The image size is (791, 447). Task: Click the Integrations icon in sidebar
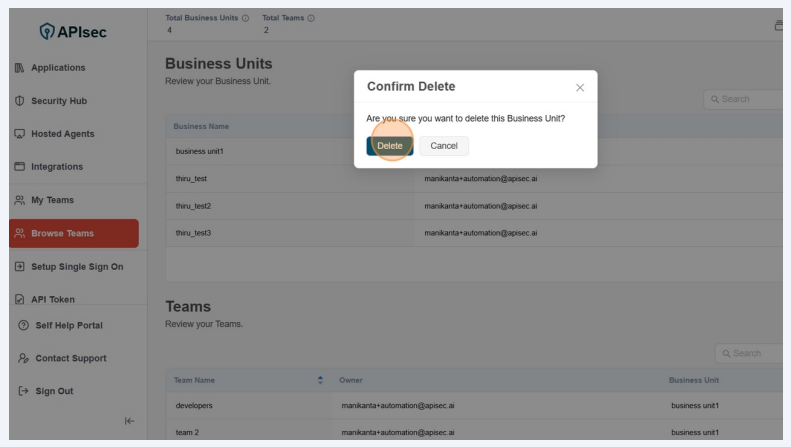tap(20, 167)
